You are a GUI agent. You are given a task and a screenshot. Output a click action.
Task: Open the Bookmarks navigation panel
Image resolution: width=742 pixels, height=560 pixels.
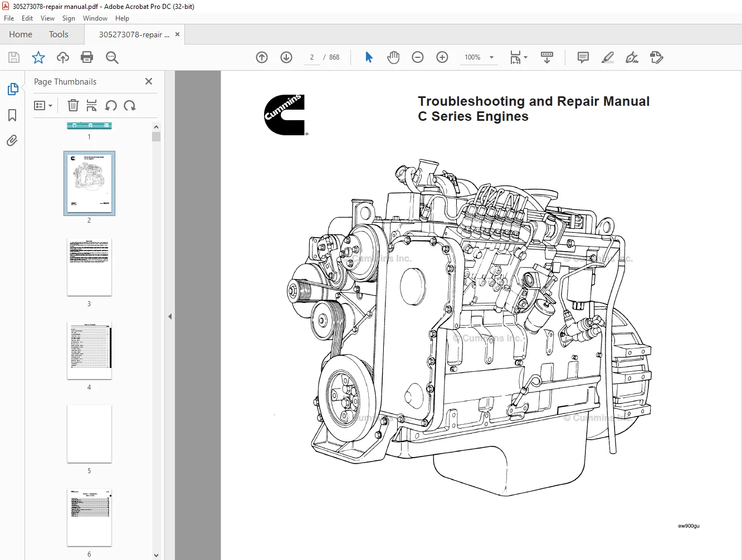click(12, 115)
